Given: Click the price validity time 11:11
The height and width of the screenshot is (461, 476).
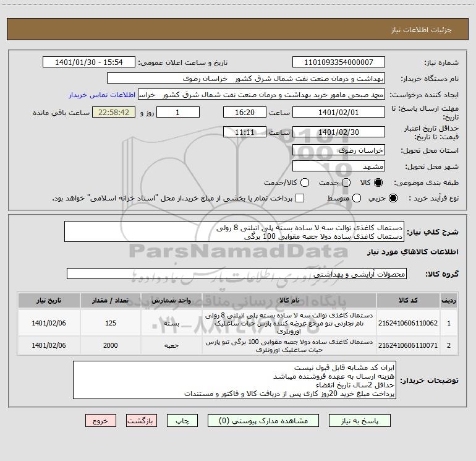Looking at the screenshot, I should pyautogui.click(x=245, y=132).
